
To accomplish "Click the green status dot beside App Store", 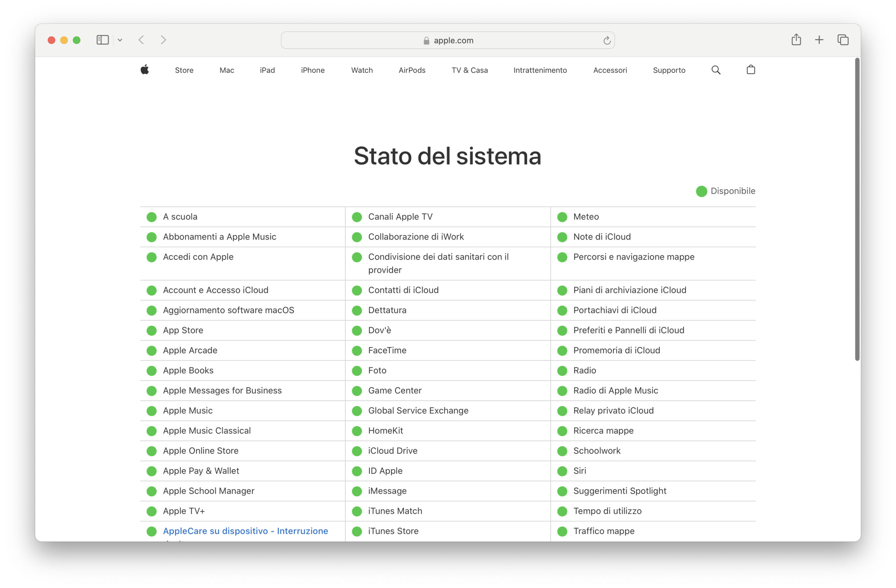I will click(x=152, y=330).
